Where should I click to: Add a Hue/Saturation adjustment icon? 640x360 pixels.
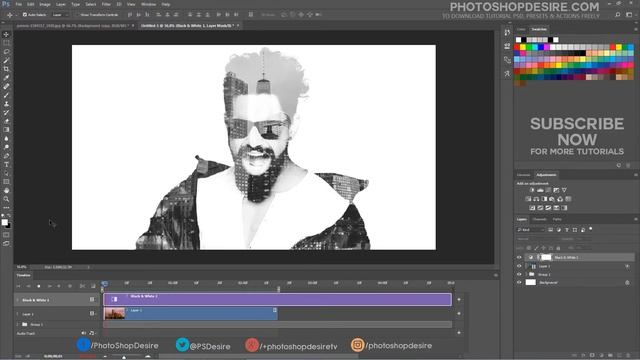[x=528, y=199]
